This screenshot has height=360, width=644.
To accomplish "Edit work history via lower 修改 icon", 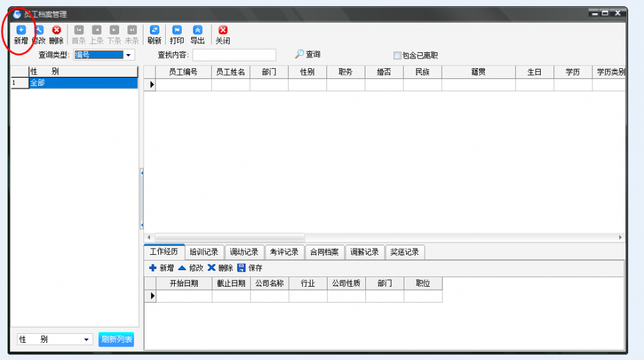I will (x=182, y=268).
